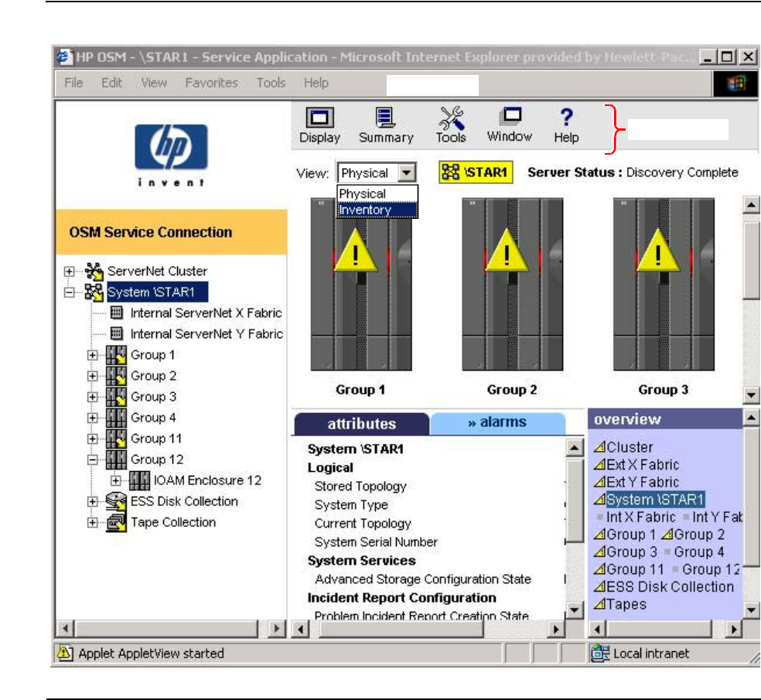Expand the ServerNet Cluster node
The image size is (761, 700).
[x=70, y=271]
